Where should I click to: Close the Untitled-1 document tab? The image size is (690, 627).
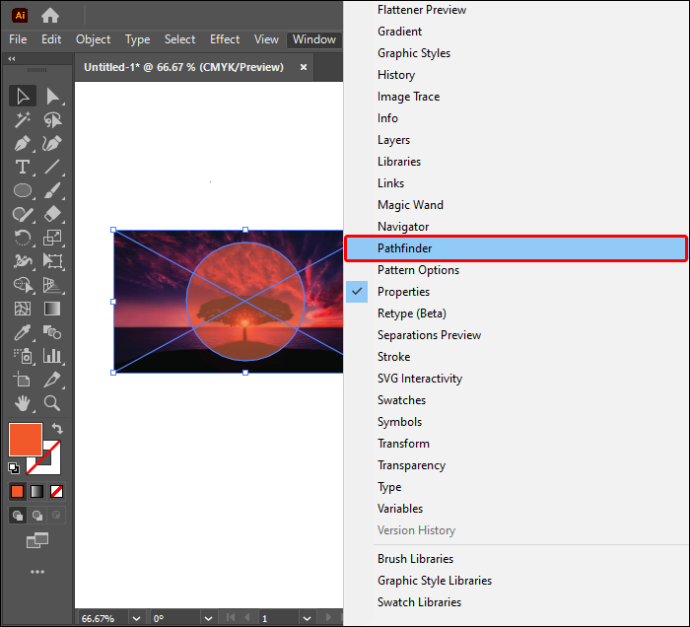[304, 67]
